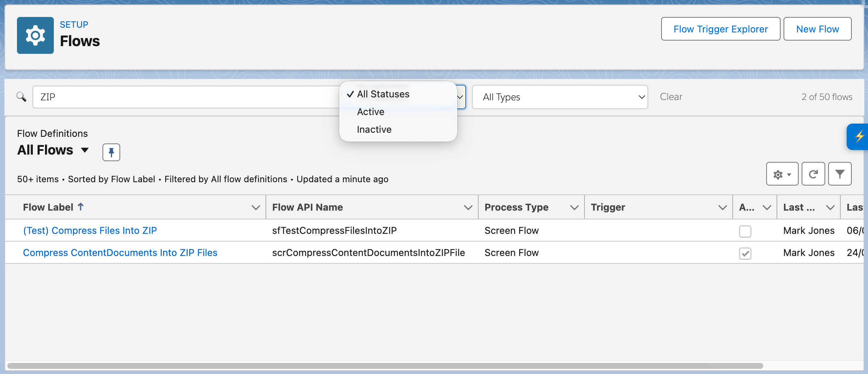This screenshot has width=868, height=374.
Task: Select Inactive from the status menu
Action: point(374,129)
